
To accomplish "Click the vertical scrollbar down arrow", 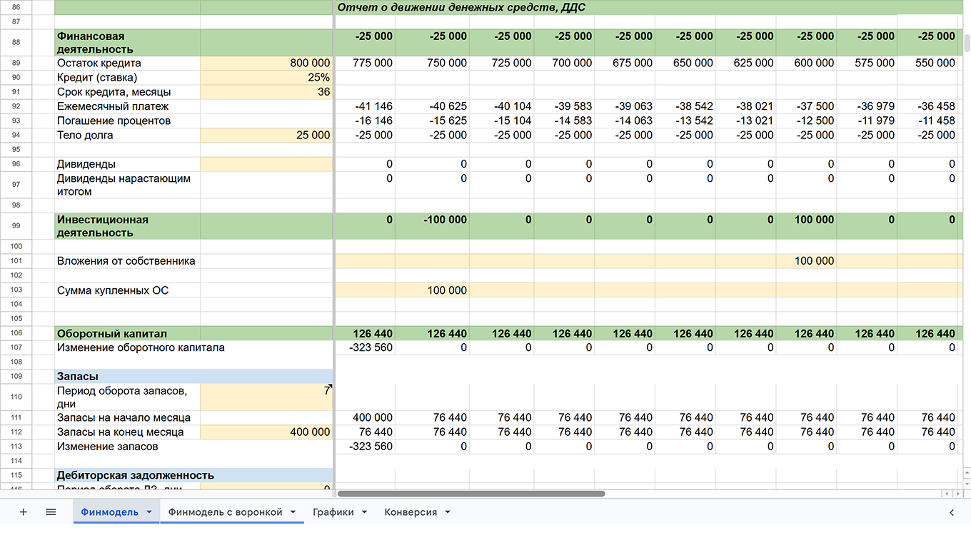I will 967,483.
